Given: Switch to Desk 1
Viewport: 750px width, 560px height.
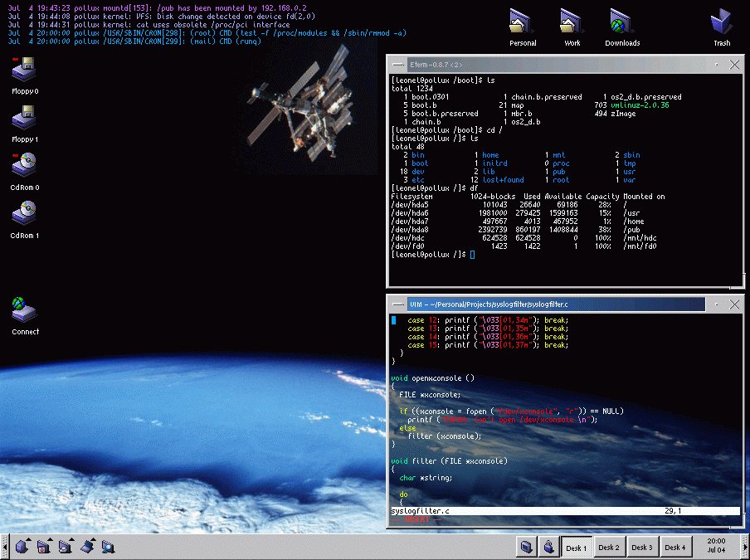Looking at the screenshot, I should click(x=577, y=547).
